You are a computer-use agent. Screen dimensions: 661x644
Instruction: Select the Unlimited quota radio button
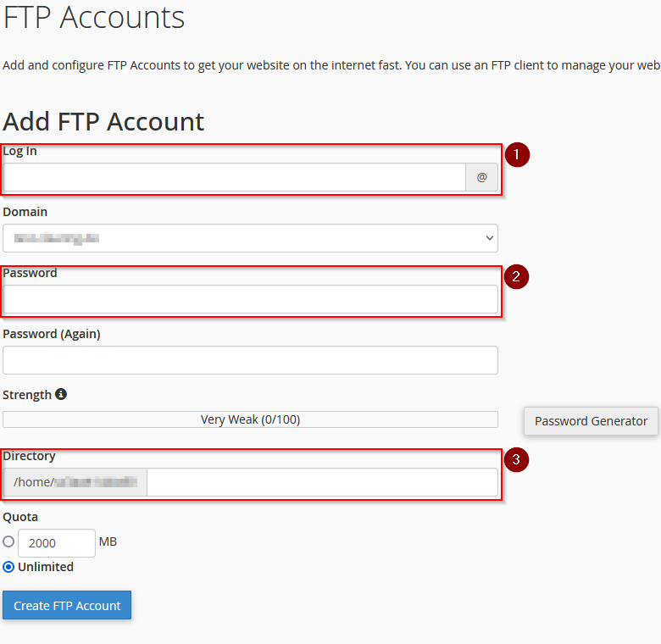click(8, 567)
